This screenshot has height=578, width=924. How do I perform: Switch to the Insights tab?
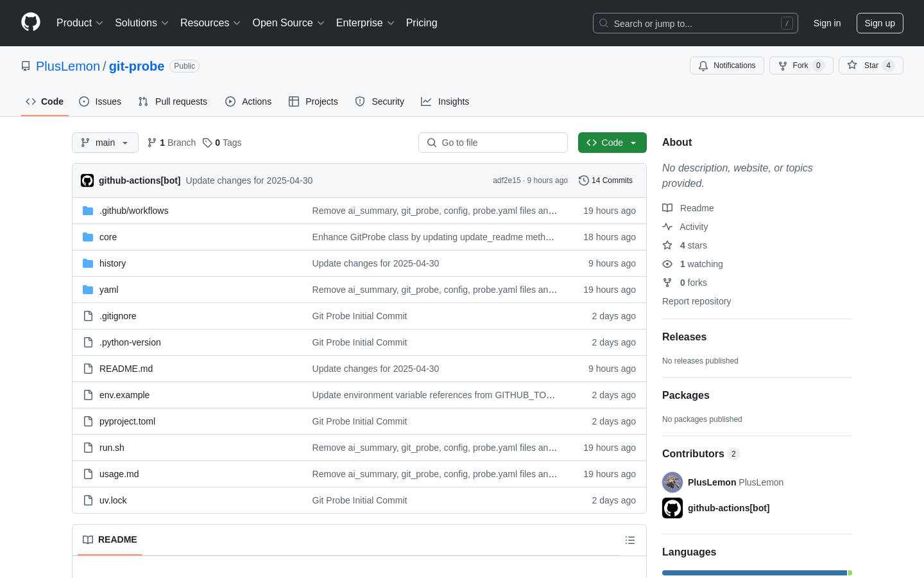445,101
